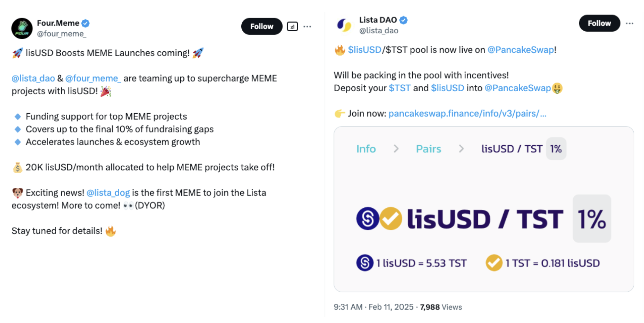This screenshot has width=644, height=323.
Task: Click the Info breadcrumb in card
Action: (x=366, y=149)
